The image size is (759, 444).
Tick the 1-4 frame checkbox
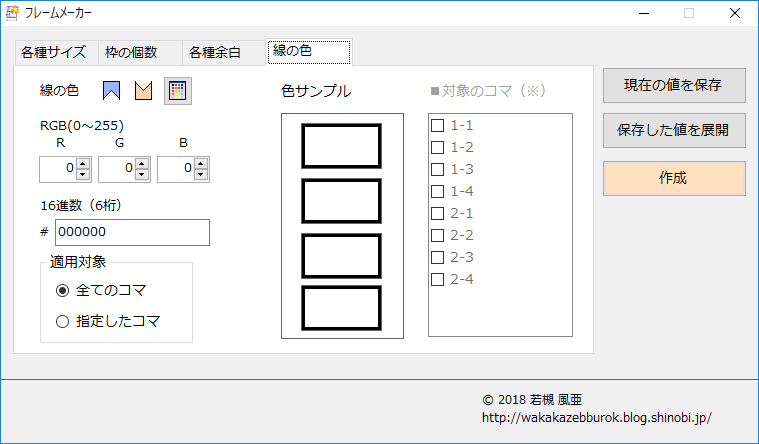coord(437,191)
